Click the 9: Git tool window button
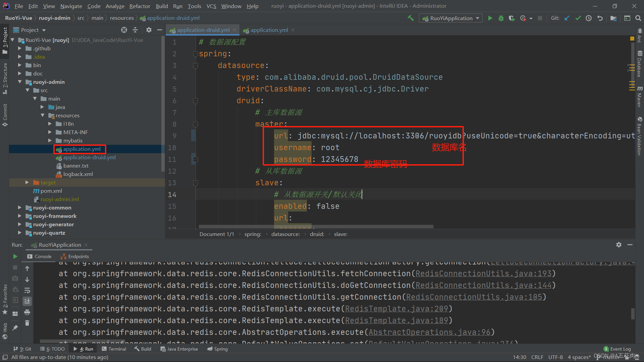 pyautogui.click(x=22, y=349)
